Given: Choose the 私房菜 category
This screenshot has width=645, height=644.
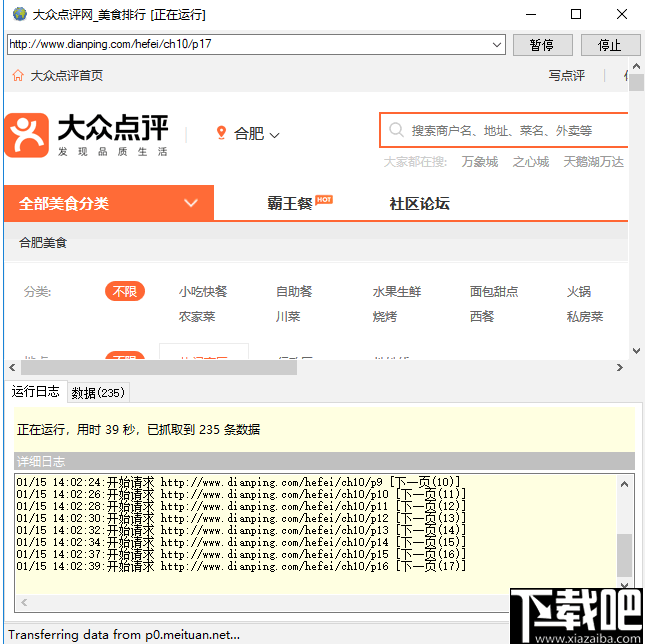Looking at the screenshot, I should pos(585,317).
